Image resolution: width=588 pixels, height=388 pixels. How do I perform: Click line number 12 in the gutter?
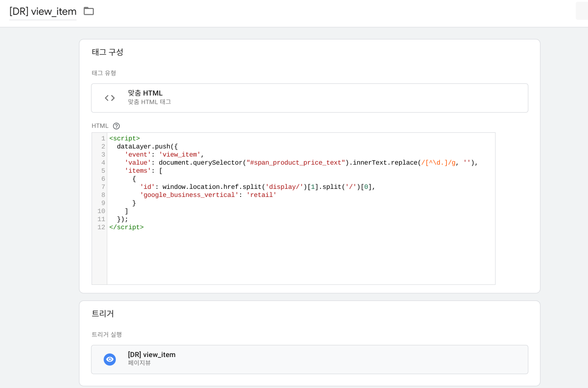pos(101,227)
